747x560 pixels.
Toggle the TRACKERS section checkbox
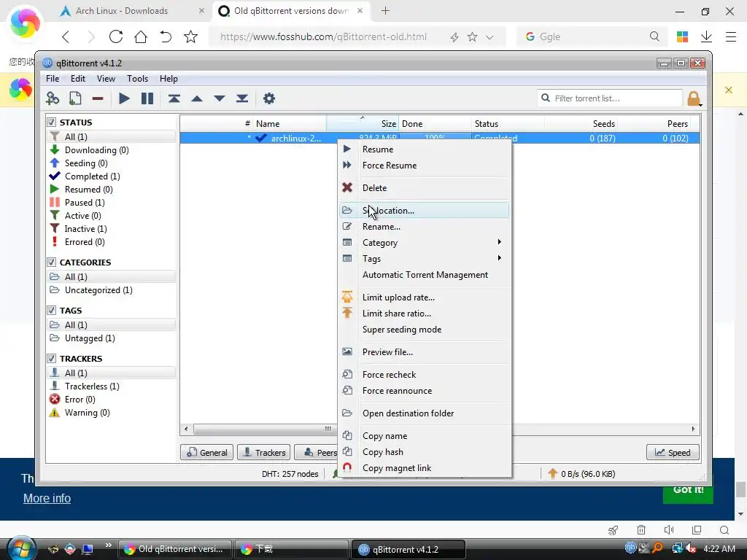click(x=52, y=359)
